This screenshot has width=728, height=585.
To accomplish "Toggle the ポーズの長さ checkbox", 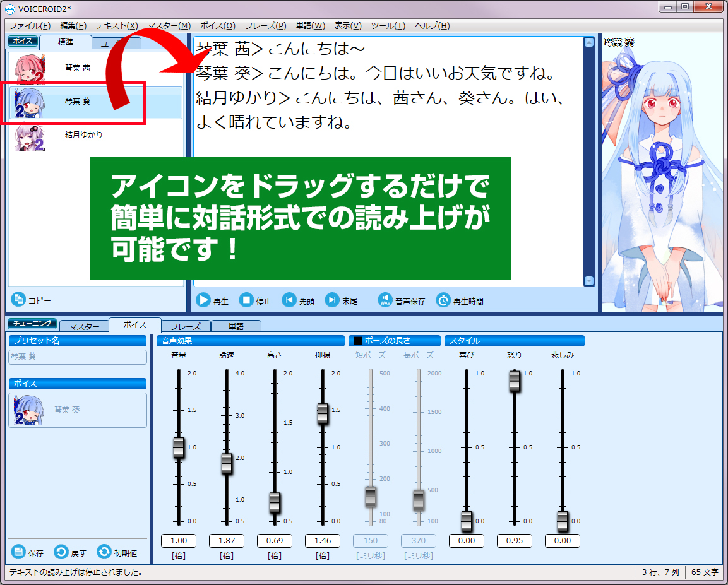I will click(358, 341).
